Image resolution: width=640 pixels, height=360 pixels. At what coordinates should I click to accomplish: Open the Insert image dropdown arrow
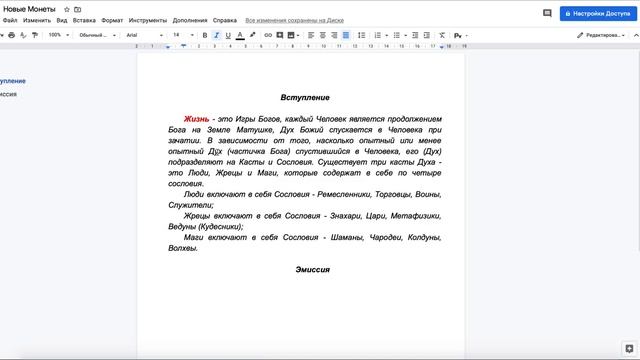pos(298,36)
